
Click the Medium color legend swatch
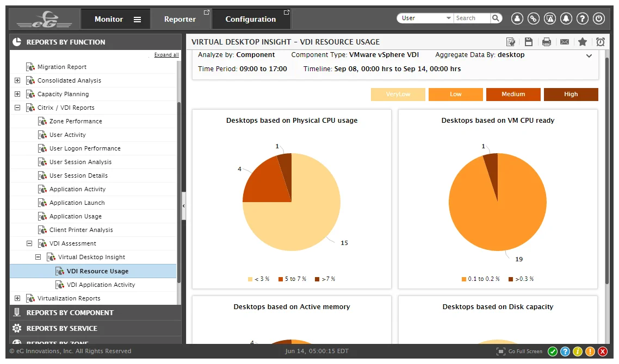tap(513, 94)
